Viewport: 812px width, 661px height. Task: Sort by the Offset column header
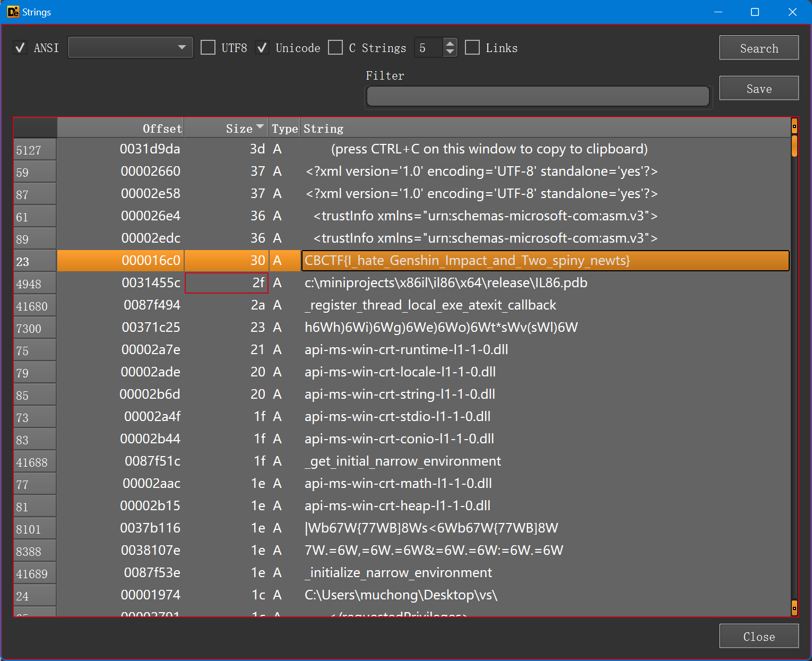click(x=162, y=128)
